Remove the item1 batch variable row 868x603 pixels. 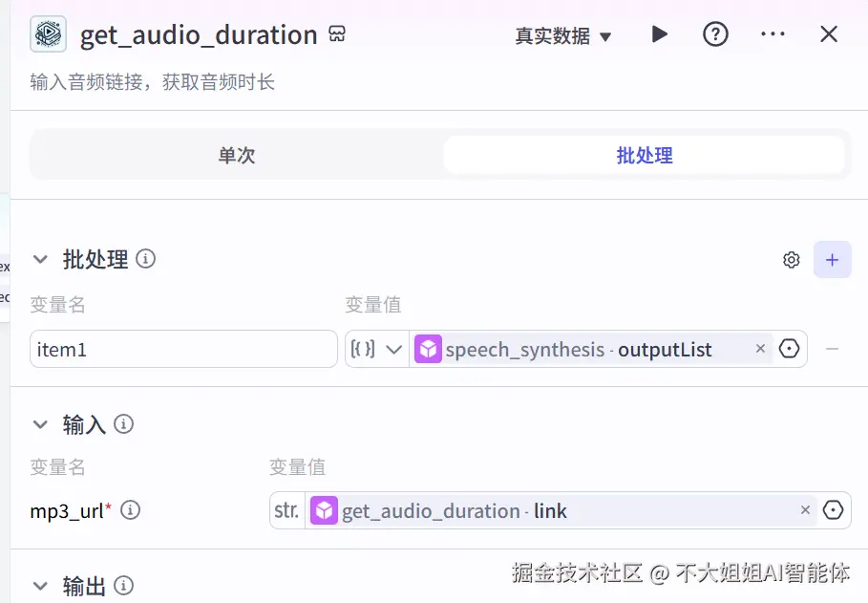tap(832, 349)
